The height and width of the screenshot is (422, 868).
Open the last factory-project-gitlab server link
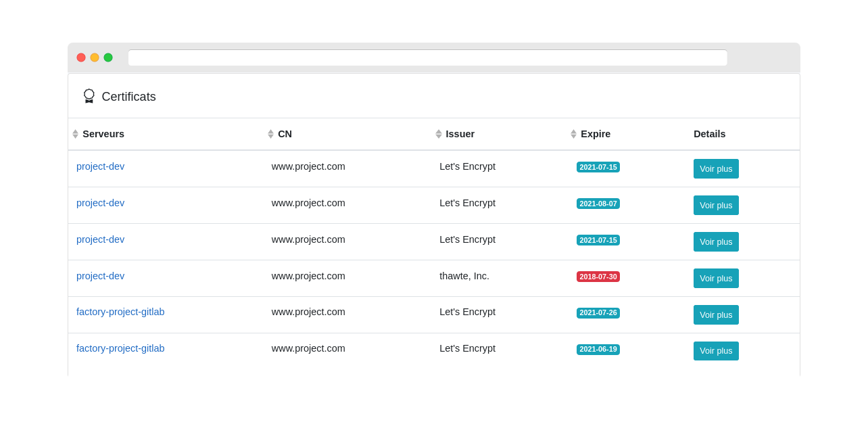click(x=120, y=348)
